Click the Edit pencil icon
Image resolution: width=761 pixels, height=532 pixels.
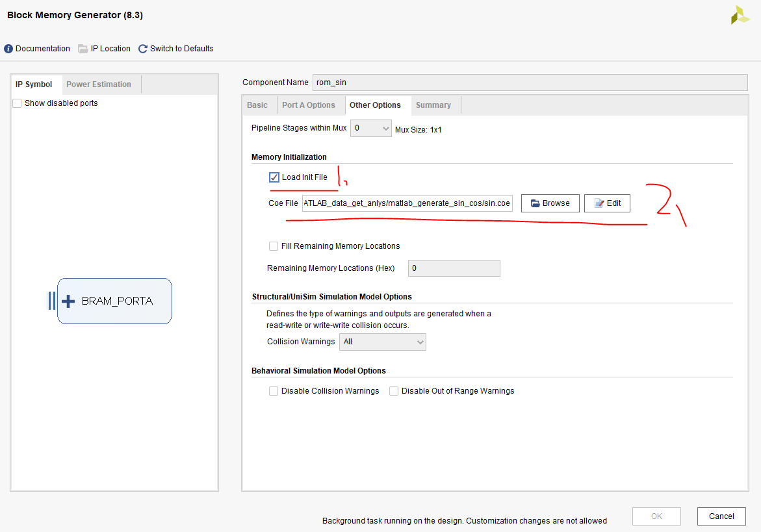pos(599,203)
